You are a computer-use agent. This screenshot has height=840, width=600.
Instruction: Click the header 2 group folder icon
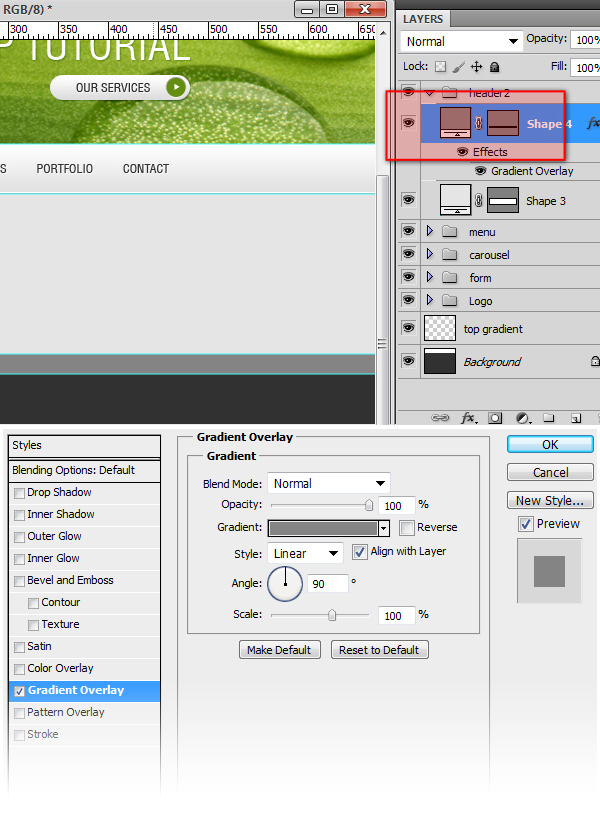click(x=449, y=93)
